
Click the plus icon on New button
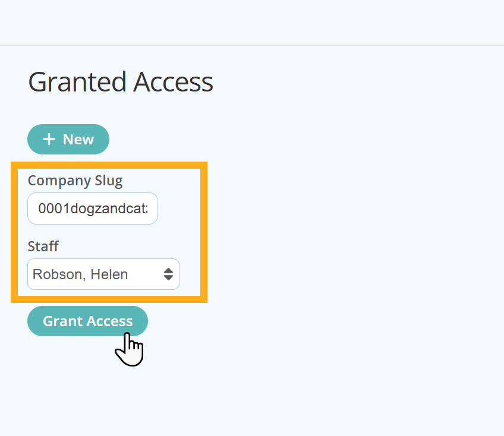pos(49,139)
